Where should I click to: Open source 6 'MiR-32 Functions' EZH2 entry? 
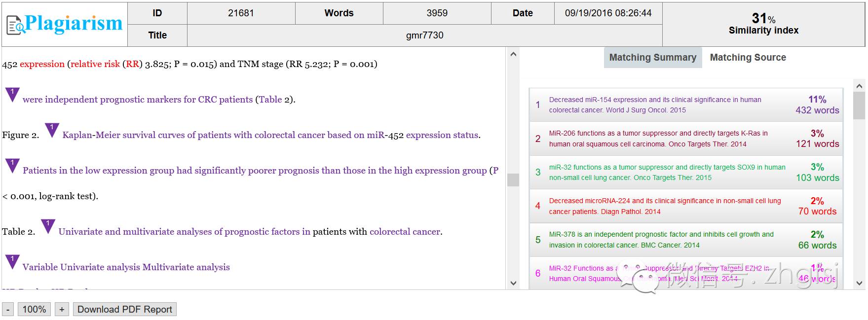(x=686, y=273)
